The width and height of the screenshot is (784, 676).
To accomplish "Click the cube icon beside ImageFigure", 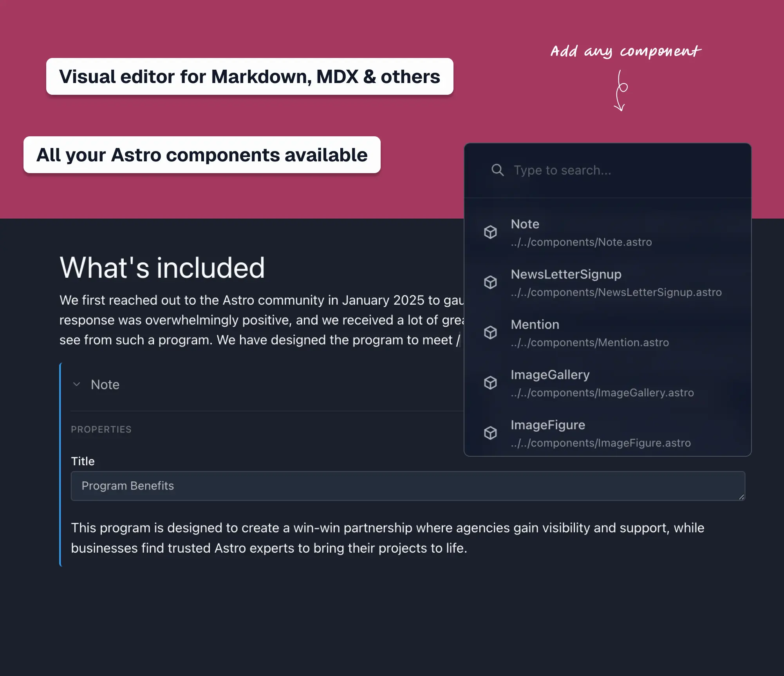I will point(491,433).
